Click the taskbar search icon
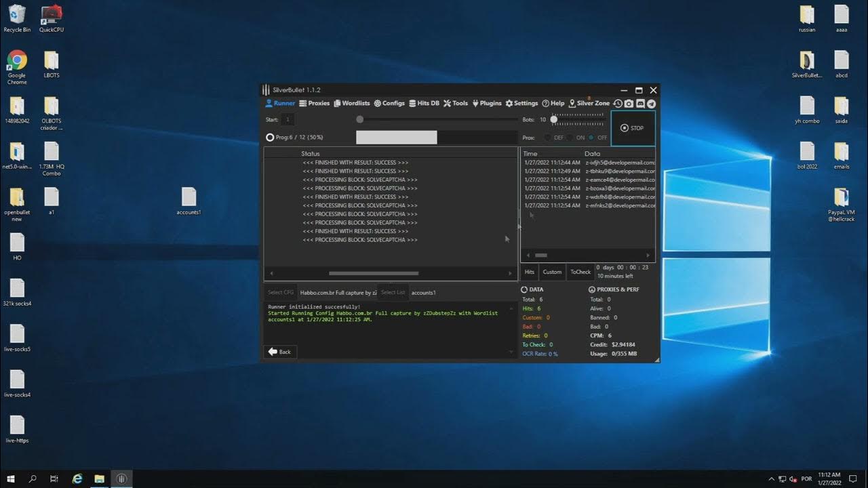Image resolution: width=868 pixels, height=488 pixels. 33,479
